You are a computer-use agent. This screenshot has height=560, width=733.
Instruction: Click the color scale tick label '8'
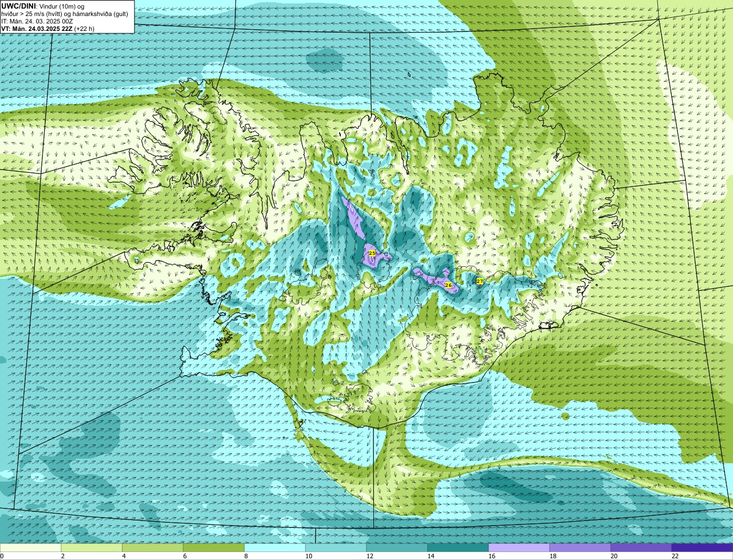(x=246, y=556)
